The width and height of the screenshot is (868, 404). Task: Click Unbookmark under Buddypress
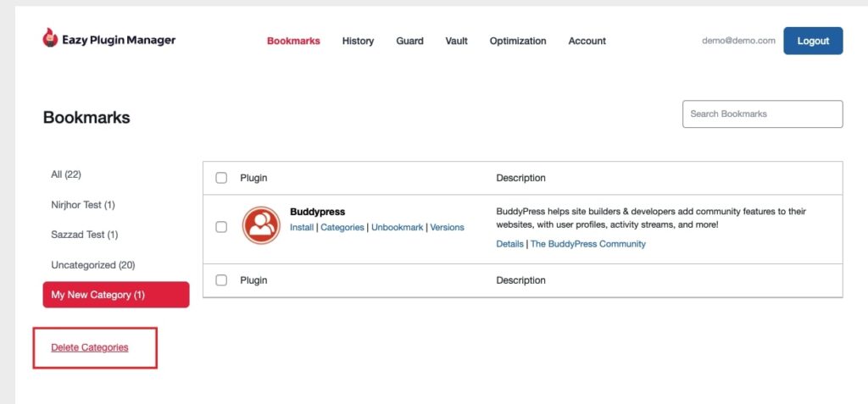coord(398,228)
